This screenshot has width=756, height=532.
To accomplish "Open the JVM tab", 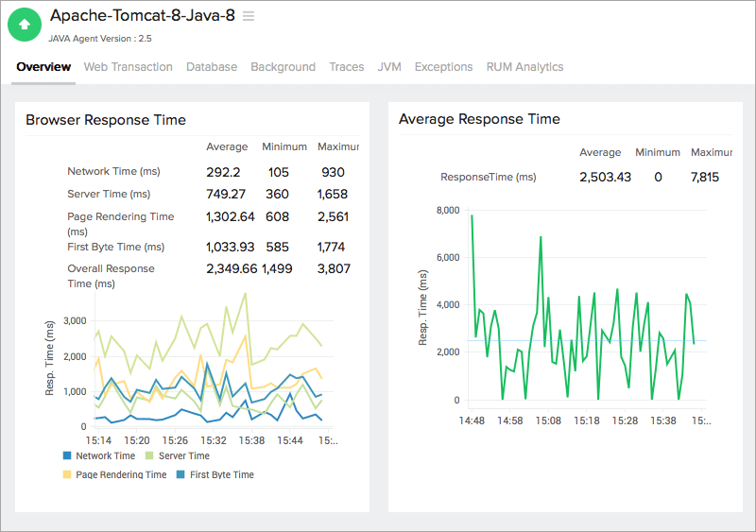I will [389, 67].
